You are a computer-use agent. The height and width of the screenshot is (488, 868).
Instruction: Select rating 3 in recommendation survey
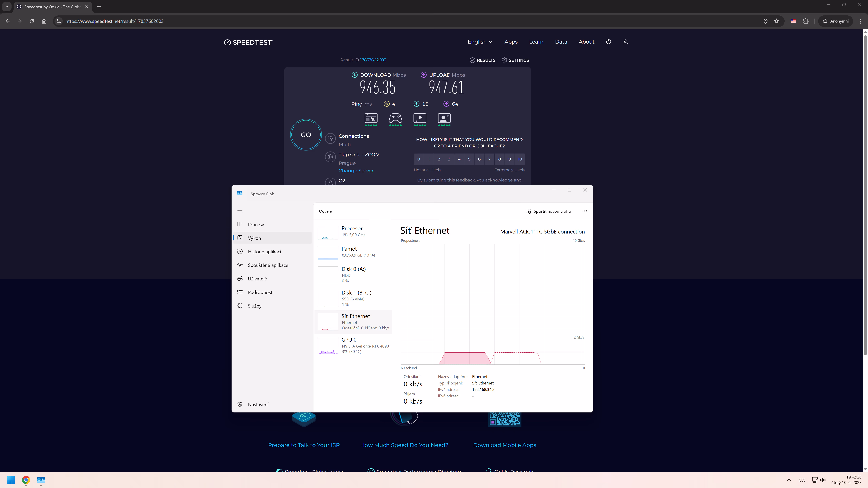point(449,159)
